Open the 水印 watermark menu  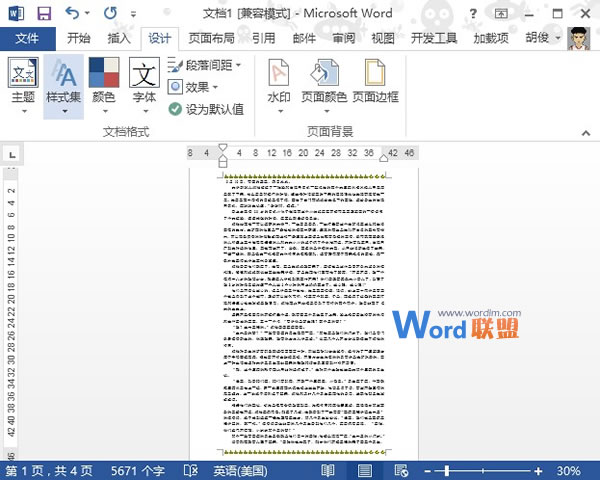click(279, 86)
